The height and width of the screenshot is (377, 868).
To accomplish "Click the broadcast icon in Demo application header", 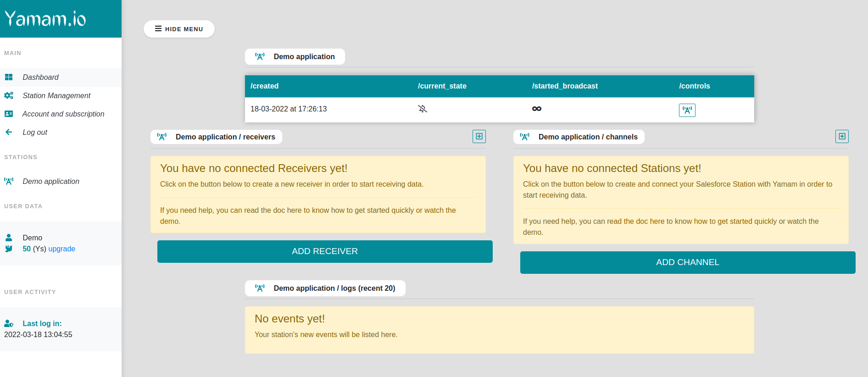I will pyautogui.click(x=260, y=56).
